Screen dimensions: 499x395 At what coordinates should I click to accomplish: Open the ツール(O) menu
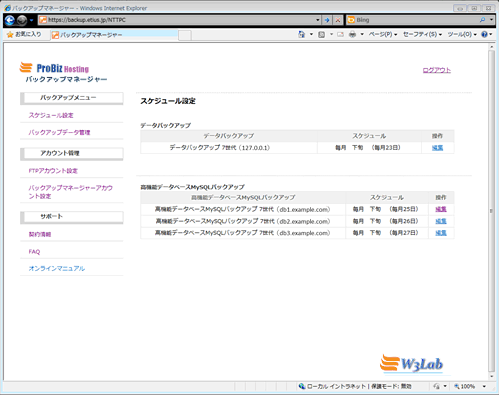[x=462, y=34]
